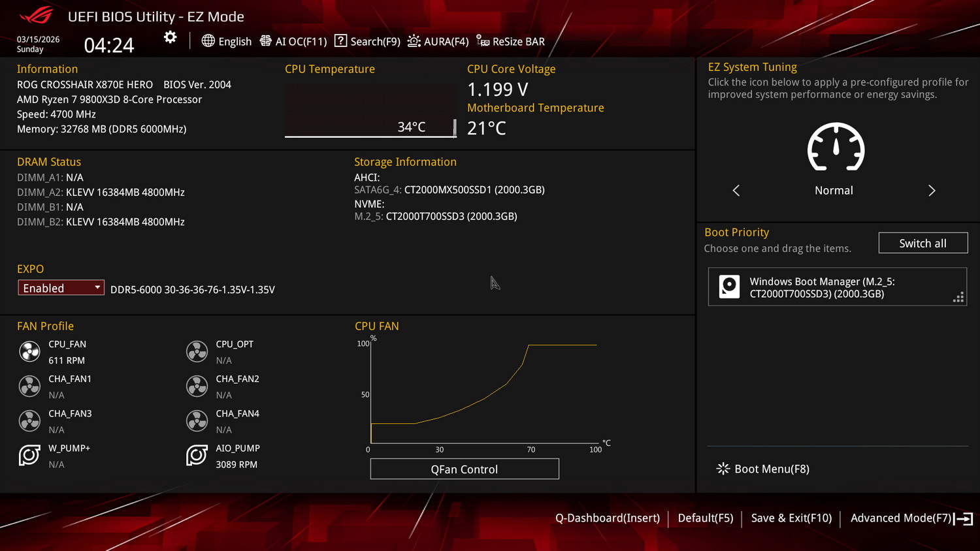Click the SATA6G_4 CT2000MX500SSD1 drive entry
The image size is (980, 551).
449,190
